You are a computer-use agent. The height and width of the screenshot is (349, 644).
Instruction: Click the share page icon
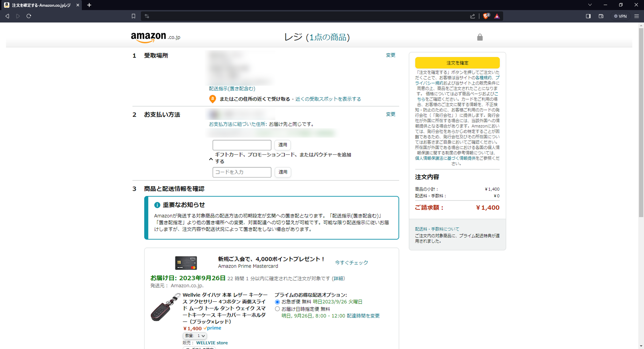pos(472,16)
